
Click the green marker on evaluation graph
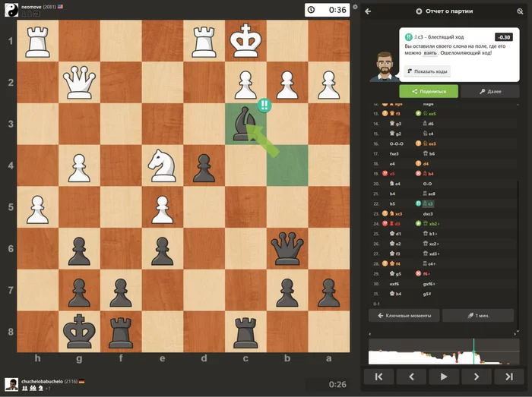[x=474, y=351]
